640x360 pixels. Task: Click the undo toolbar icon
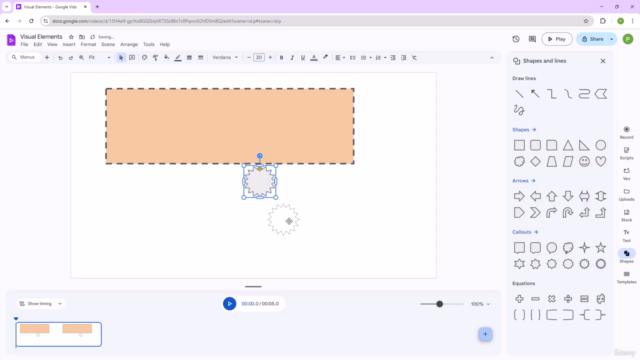[60, 58]
